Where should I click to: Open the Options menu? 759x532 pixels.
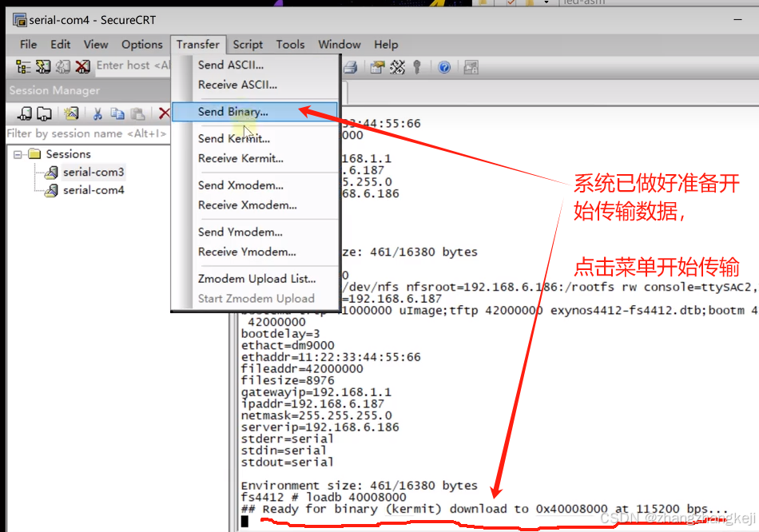pyautogui.click(x=142, y=45)
